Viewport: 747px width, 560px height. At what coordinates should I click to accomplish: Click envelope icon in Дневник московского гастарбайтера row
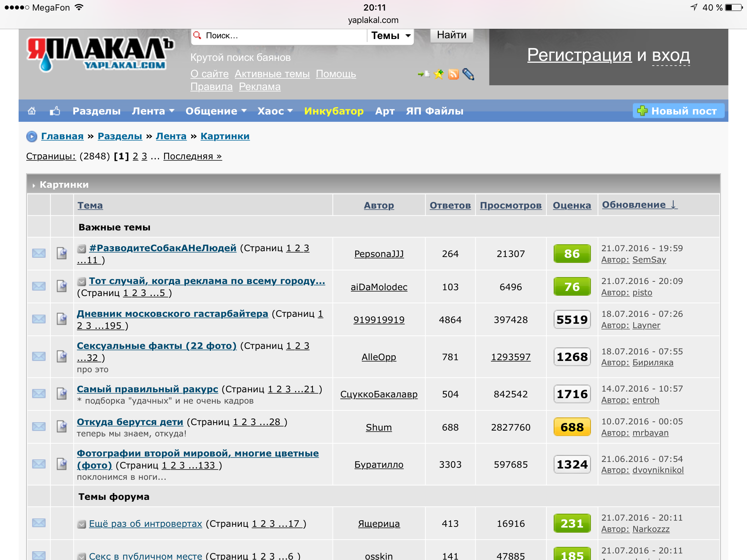(x=39, y=319)
